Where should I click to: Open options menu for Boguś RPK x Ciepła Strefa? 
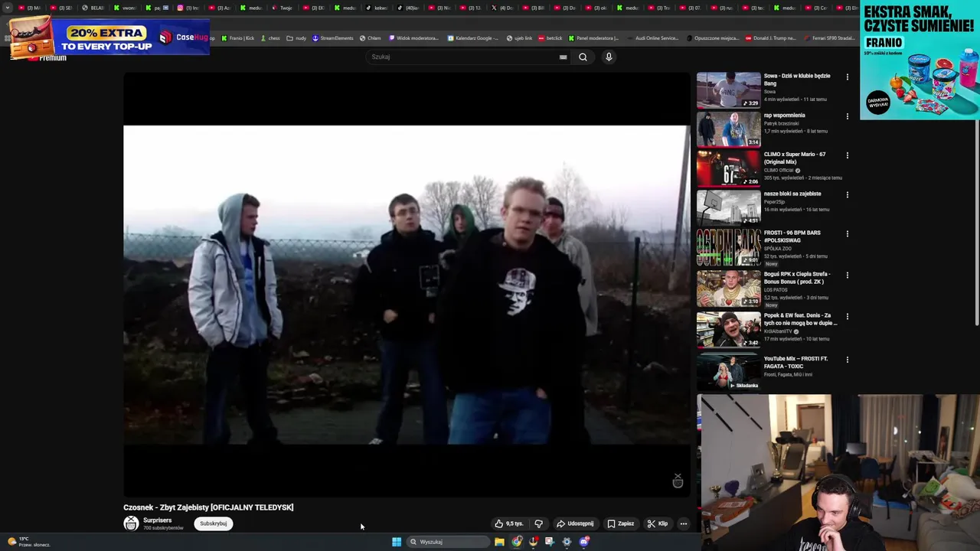(847, 275)
